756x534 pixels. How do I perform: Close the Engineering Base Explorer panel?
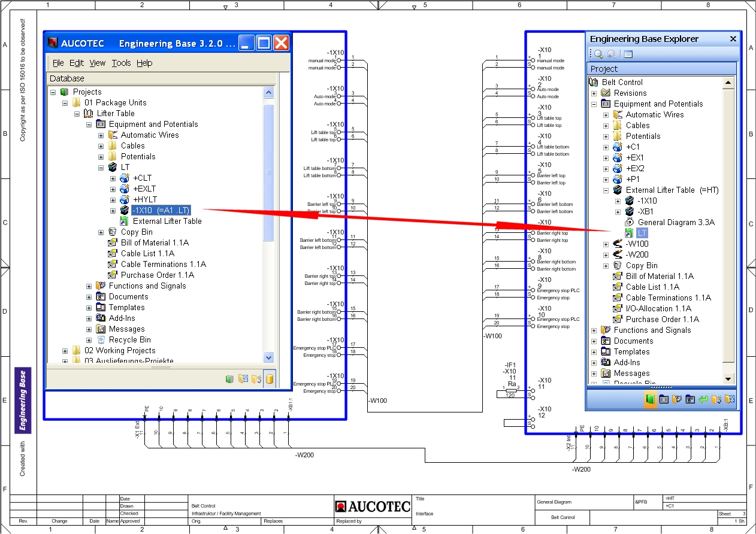pos(733,39)
